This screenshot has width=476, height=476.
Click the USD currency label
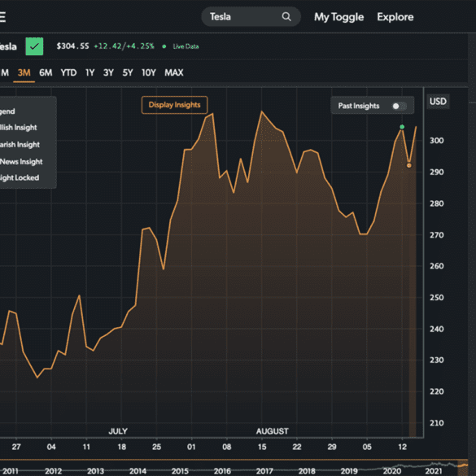[x=438, y=102]
